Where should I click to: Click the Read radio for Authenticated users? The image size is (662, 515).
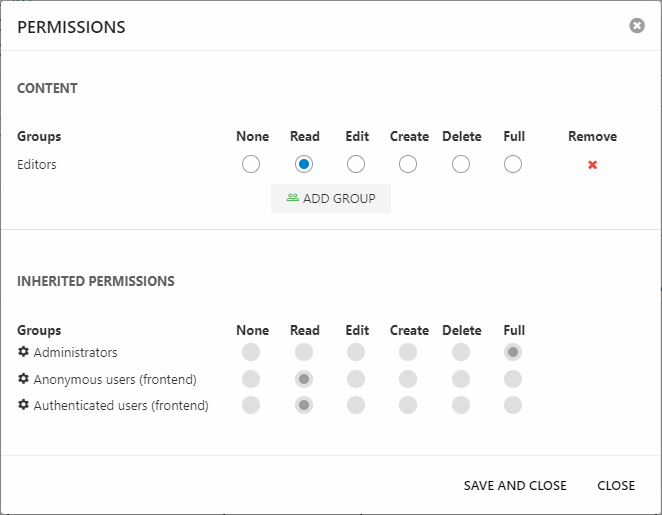[x=304, y=405]
